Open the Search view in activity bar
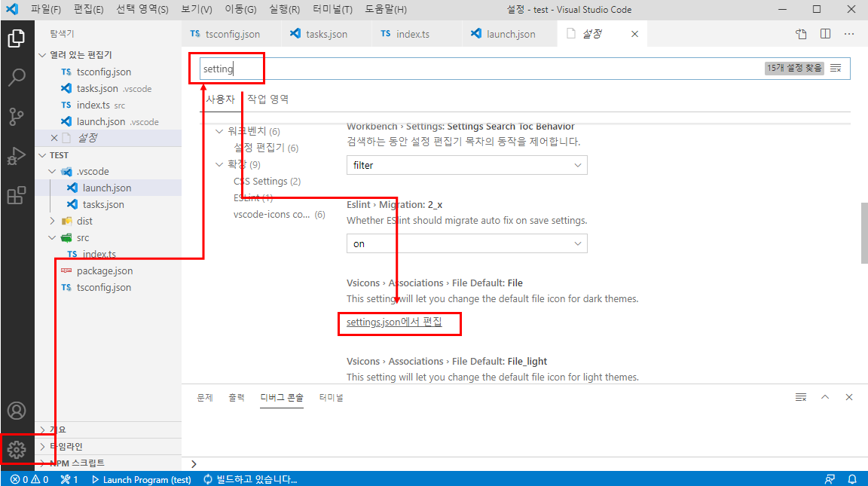Image resolution: width=868 pixels, height=486 pixels. point(17,77)
